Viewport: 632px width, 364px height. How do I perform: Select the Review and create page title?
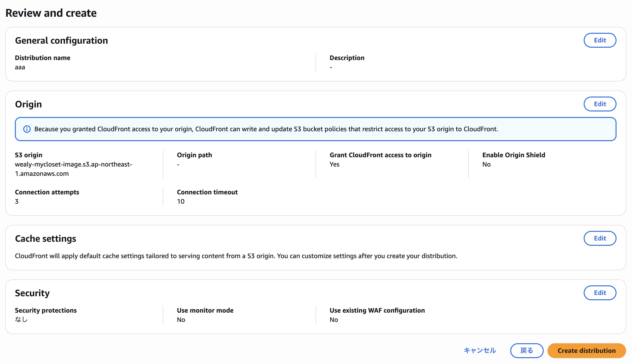(51, 13)
